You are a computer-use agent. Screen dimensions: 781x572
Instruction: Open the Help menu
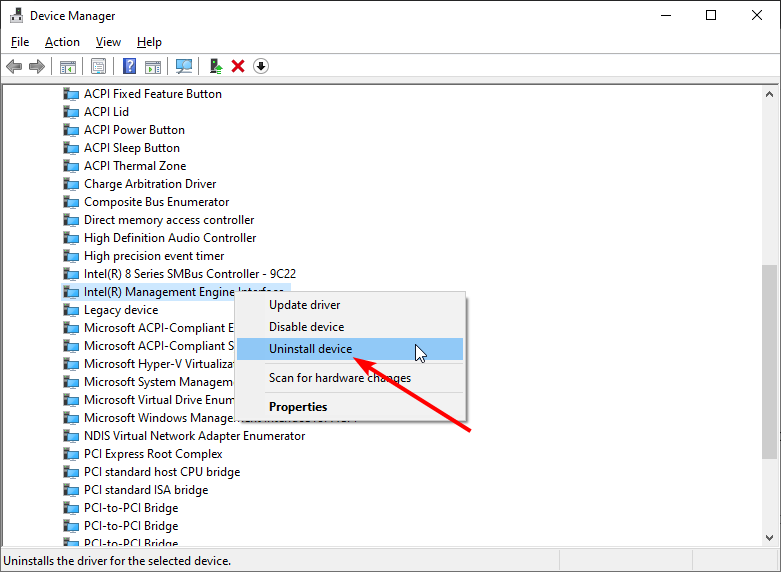point(149,42)
